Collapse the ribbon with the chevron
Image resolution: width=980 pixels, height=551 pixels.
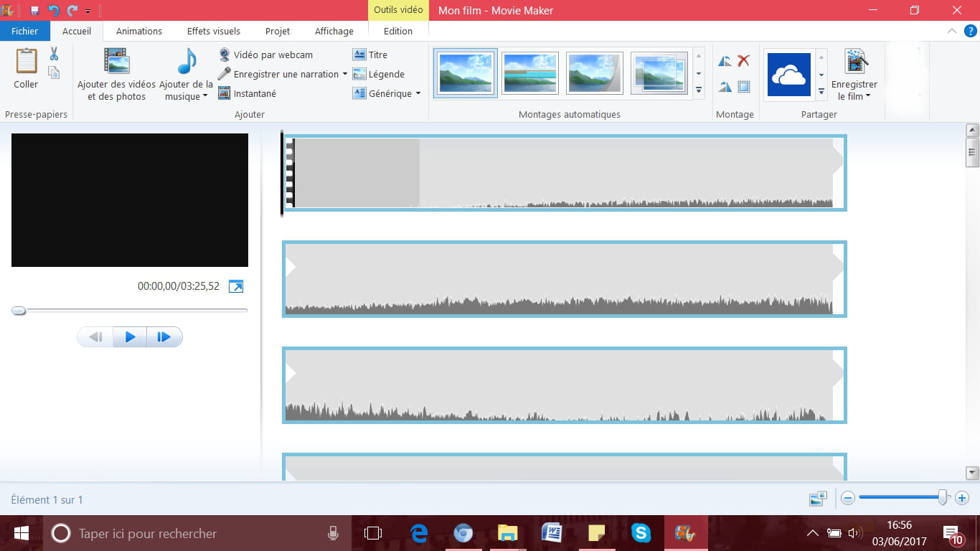951,31
